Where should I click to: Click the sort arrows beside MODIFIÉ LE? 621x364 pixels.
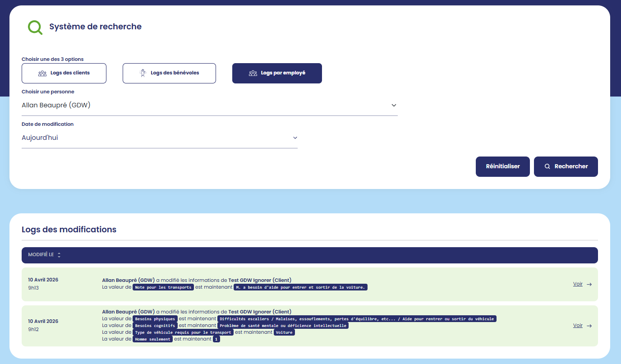[x=59, y=255]
